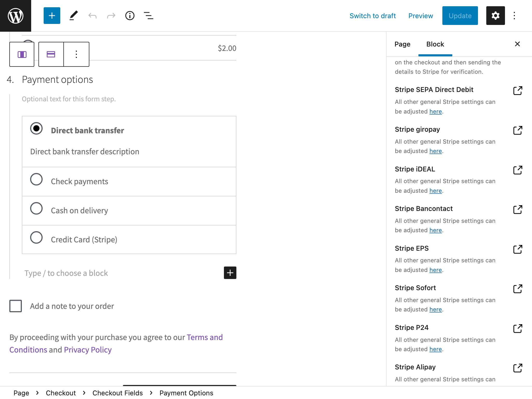The image size is (532, 399).
Task: Open the block inserter plus button
Action: (52, 16)
